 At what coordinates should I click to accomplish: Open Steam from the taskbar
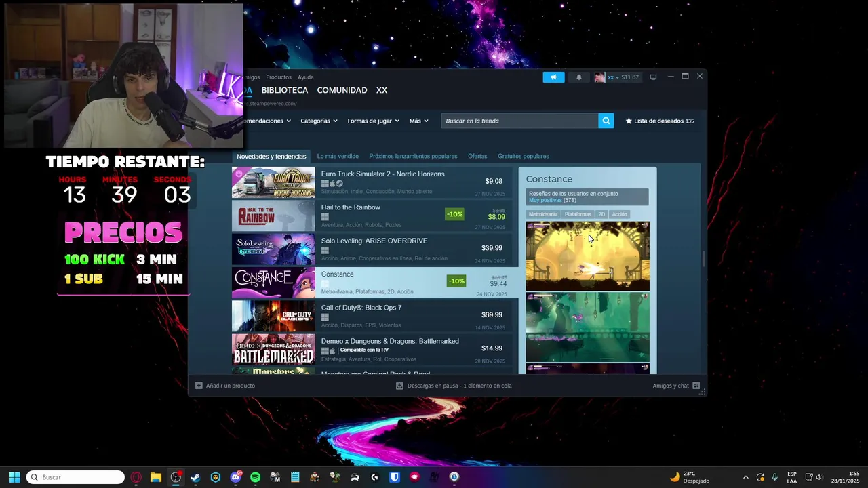195,477
